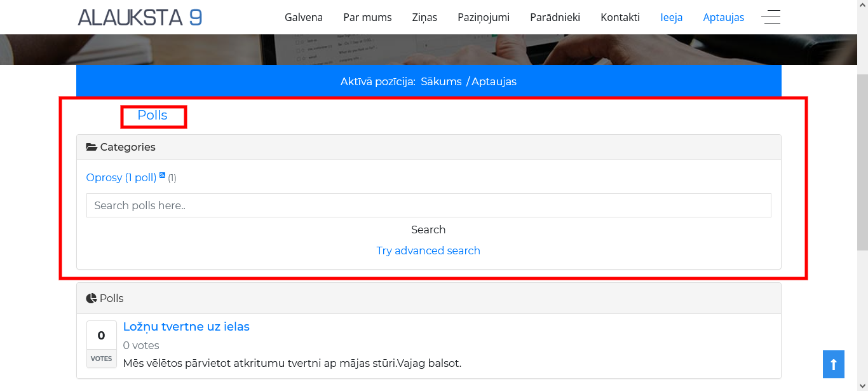This screenshot has height=391, width=868.
Task: Follow the Try advanced search link
Action: [x=428, y=250]
